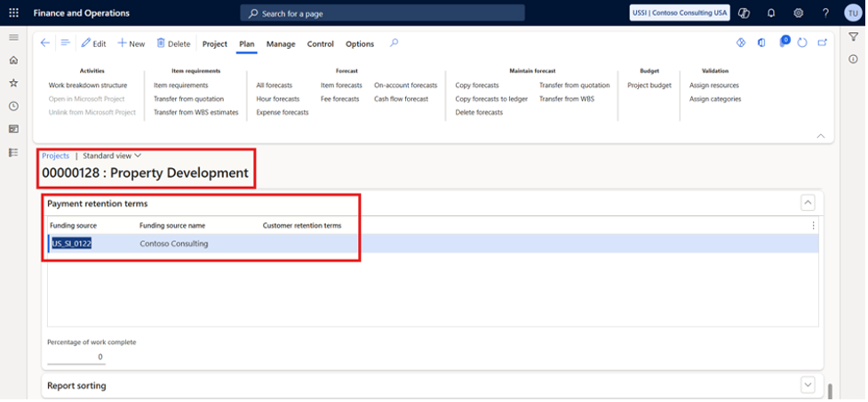Open Workspaces icon in the sidebar
Image resolution: width=868 pixels, height=402 pixels.
point(14,129)
